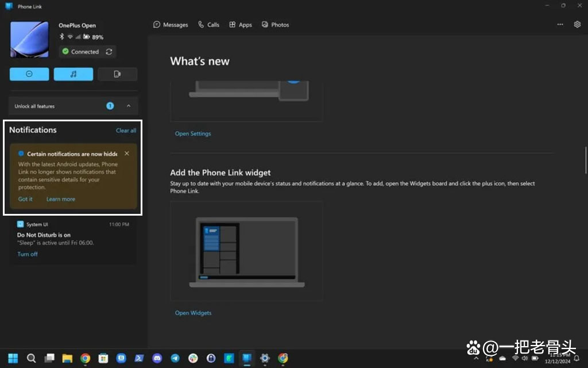Screen dimensions: 588x368
Task: Go to the Apps tab
Action: [241, 25]
